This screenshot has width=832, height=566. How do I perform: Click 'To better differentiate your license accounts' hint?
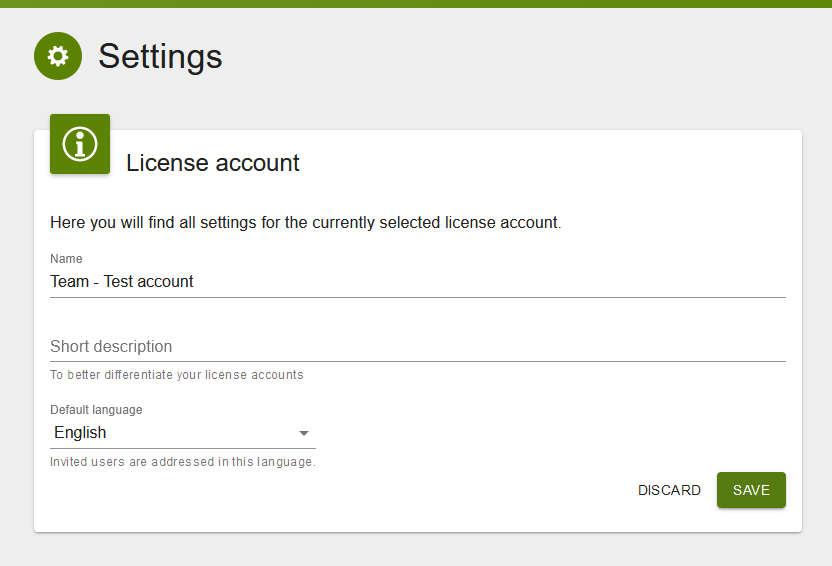pos(177,375)
